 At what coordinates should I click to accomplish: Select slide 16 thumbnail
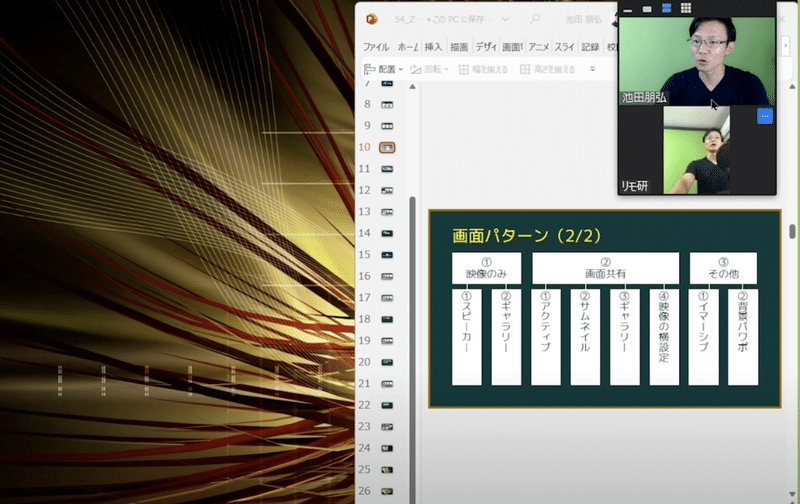pyautogui.click(x=387, y=276)
